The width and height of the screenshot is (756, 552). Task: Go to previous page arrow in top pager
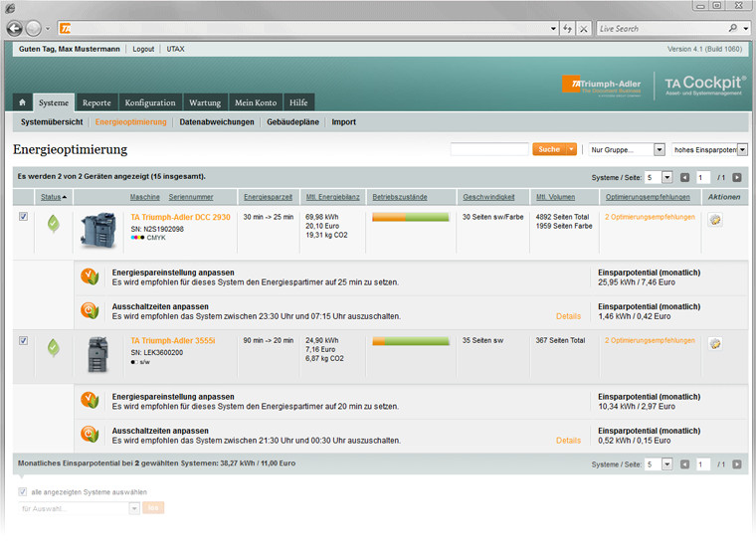(684, 177)
